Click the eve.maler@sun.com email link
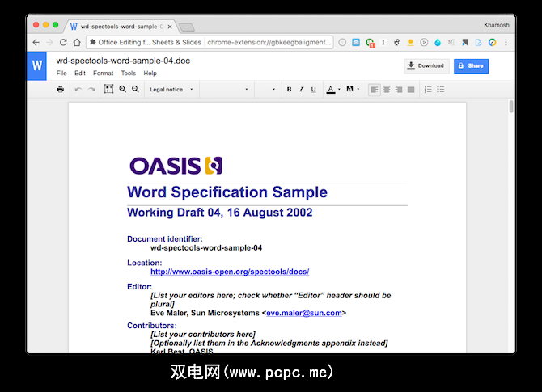This screenshot has height=392, width=542. [x=304, y=313]
